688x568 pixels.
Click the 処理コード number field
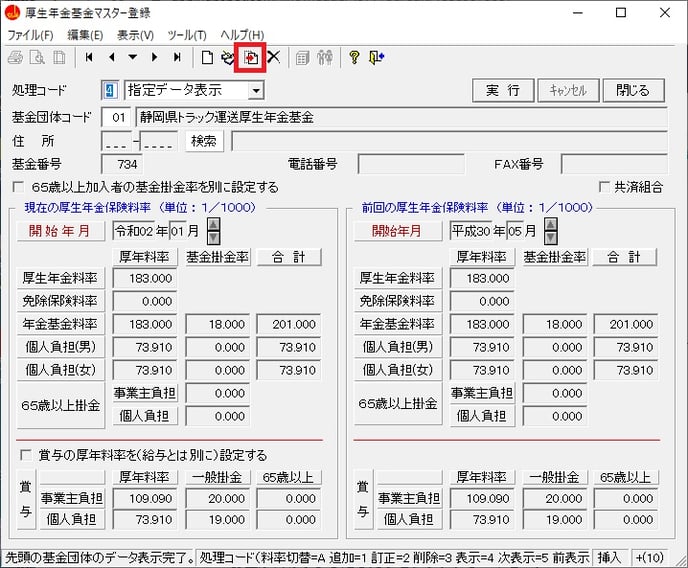(110, 90)
